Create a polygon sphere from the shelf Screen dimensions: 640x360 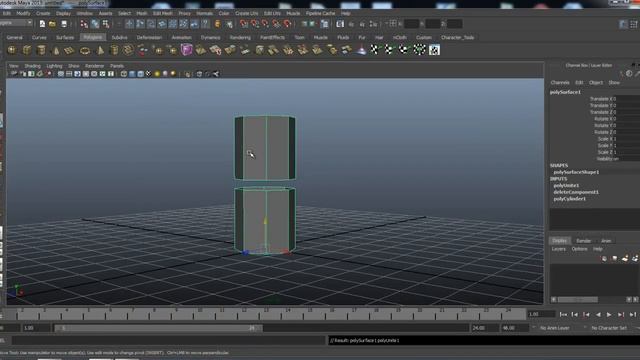coord(12,50)
